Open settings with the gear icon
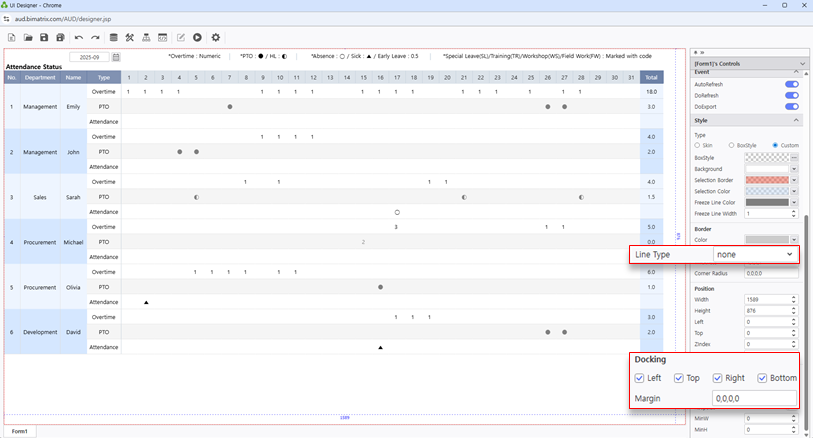 216,38
